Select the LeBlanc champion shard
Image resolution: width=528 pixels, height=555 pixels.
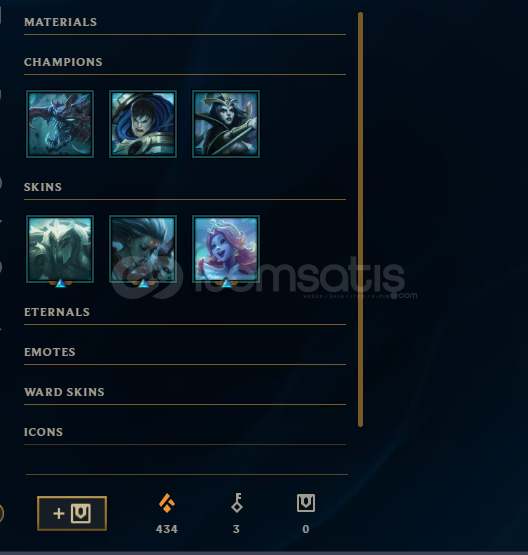(226, 124)
